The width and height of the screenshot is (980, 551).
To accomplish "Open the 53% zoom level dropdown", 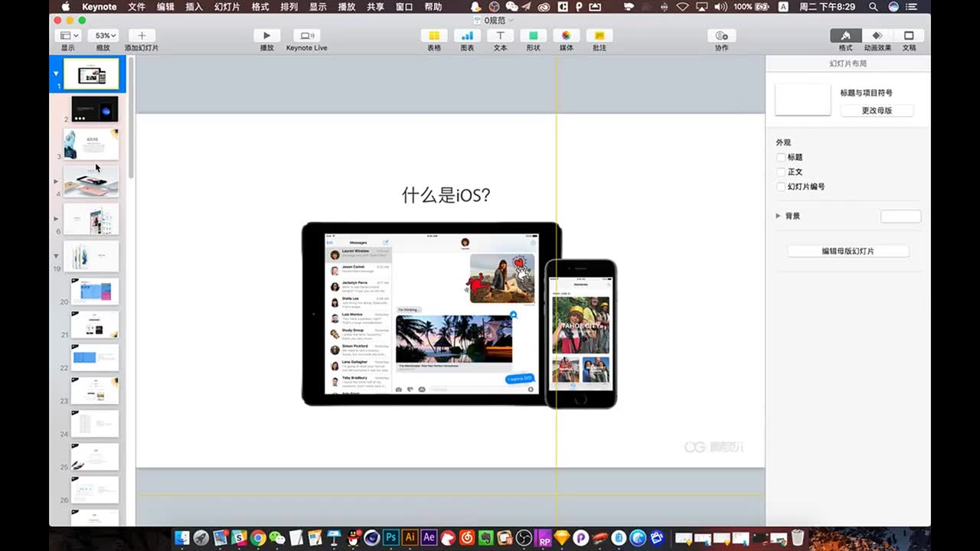I will [102, 35].
